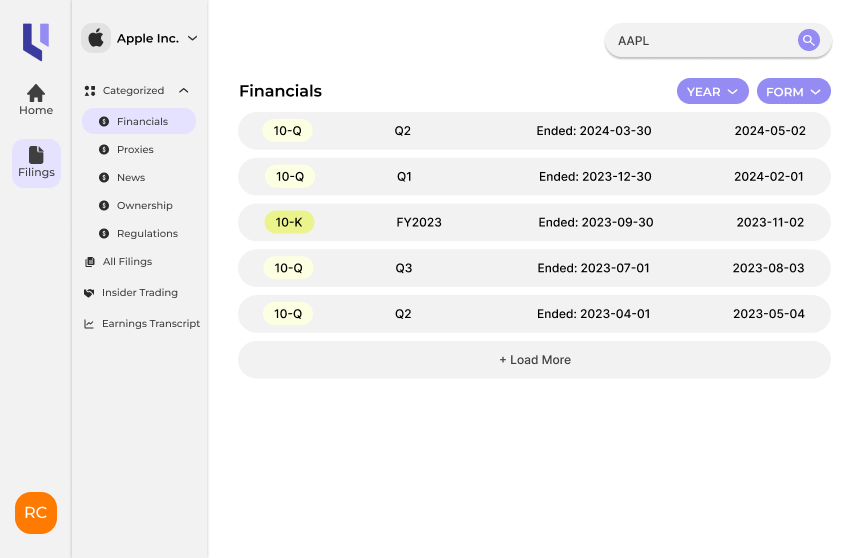Click the search magnifier button

tap(808, 40)
